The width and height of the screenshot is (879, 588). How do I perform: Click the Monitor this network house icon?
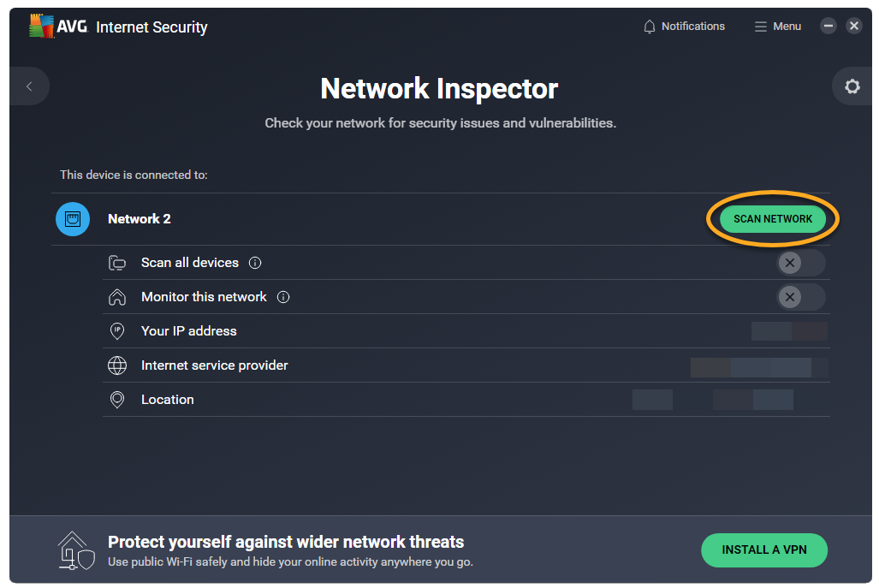pyautogui.click(x=117, y=297)
